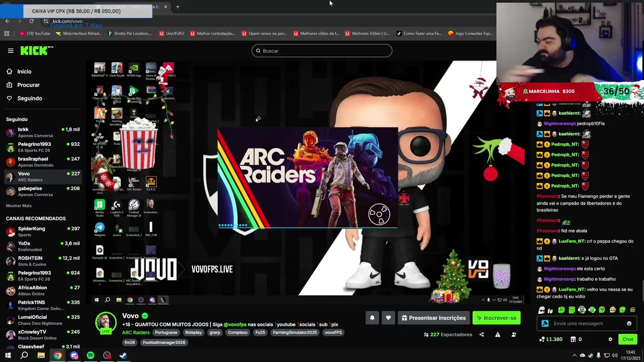Open a new browser tab
The width and height of the screenshot is (644, 362).
pyautogui.click(x=178, y=7)
